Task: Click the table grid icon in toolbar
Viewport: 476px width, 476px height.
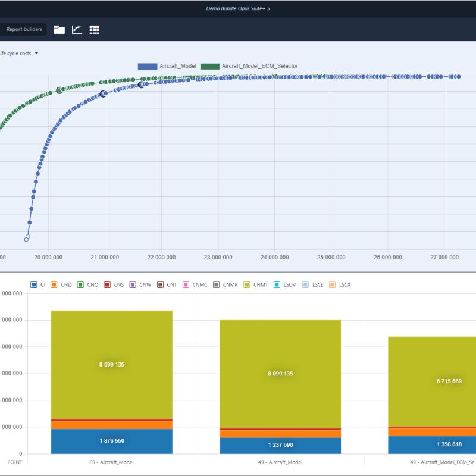Action: tap(95, 29)
